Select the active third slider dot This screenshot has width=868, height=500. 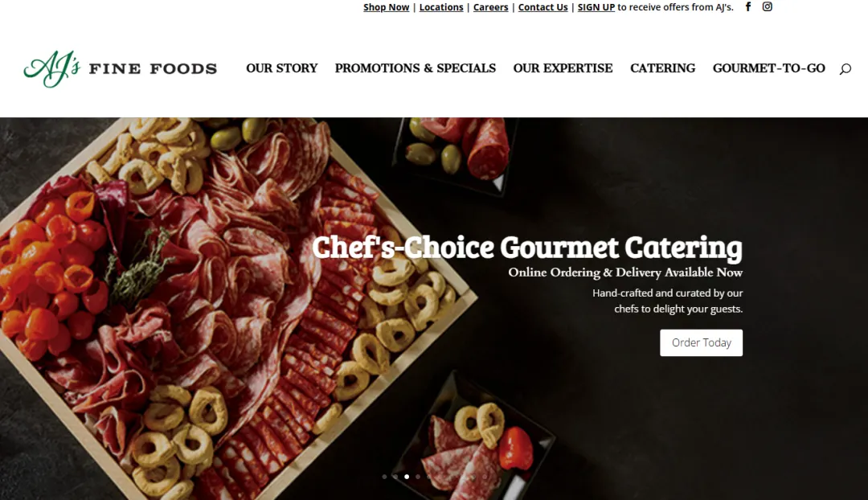407,477
